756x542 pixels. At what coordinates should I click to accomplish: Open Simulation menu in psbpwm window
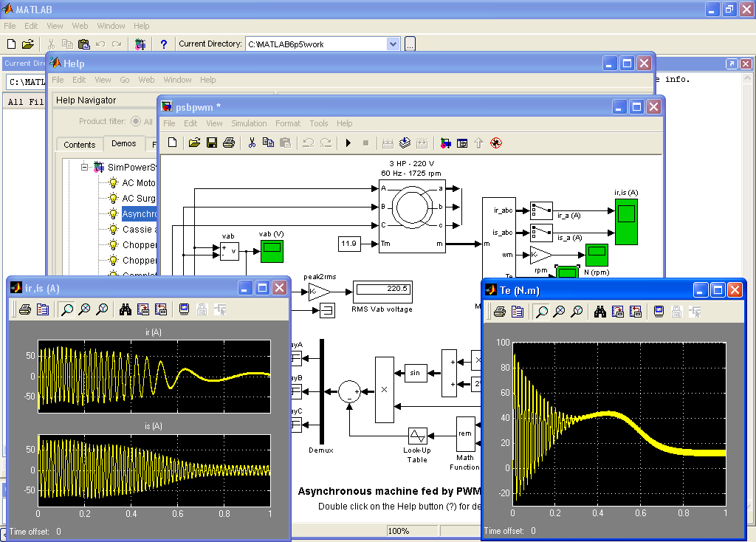tap(249, 123)
